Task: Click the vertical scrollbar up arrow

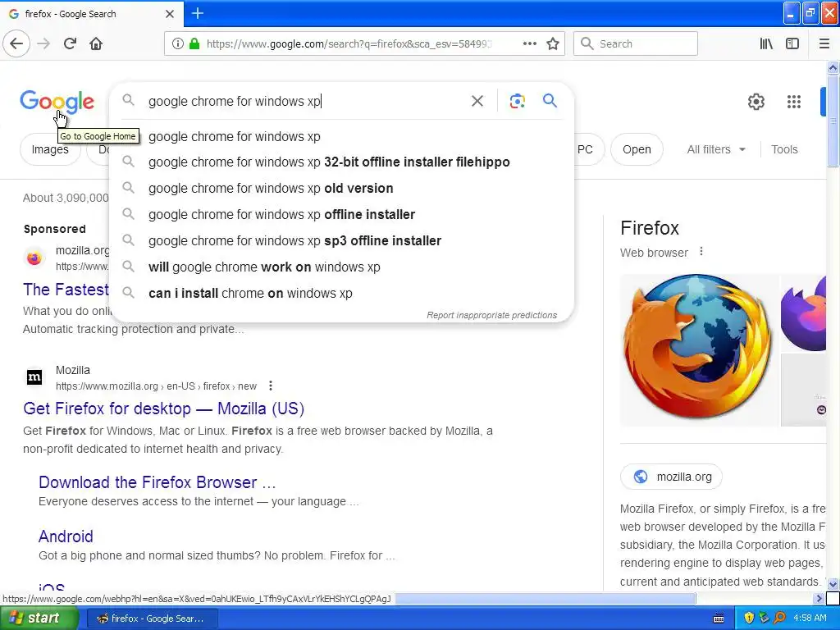Action: (x=833, y=67)
